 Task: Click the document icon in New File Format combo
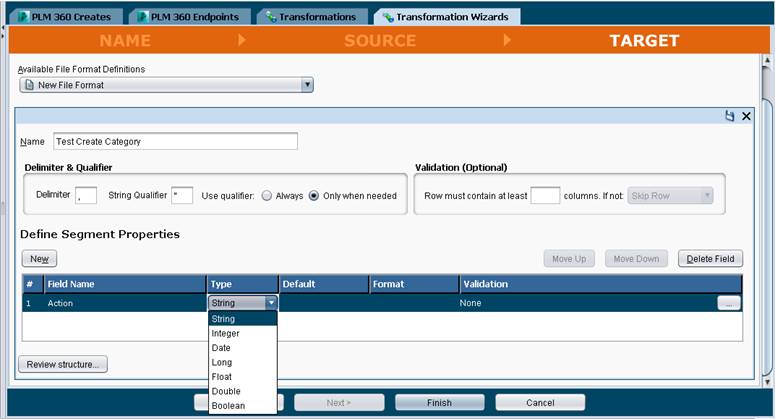30,85
